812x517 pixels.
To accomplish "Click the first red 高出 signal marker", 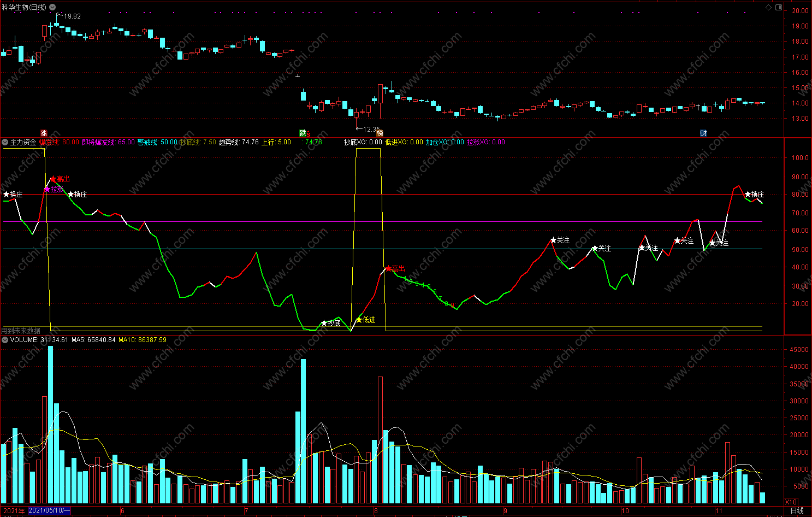I will point(60,179).
